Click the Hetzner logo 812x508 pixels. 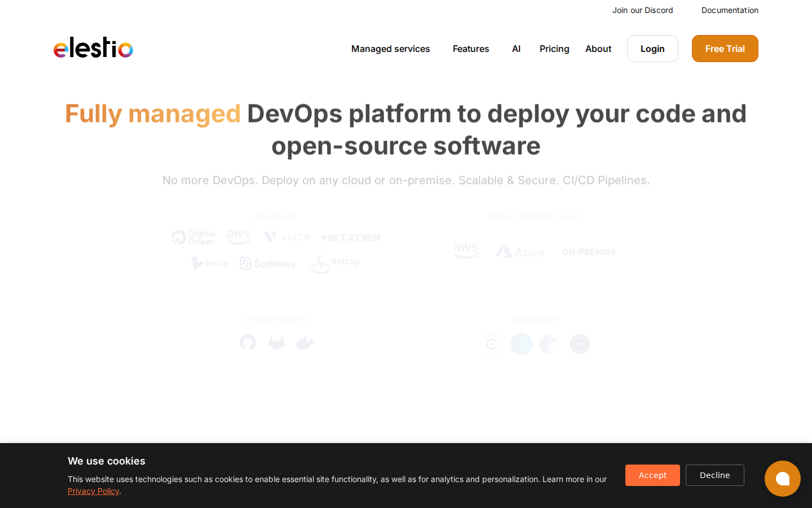point(351,238)
